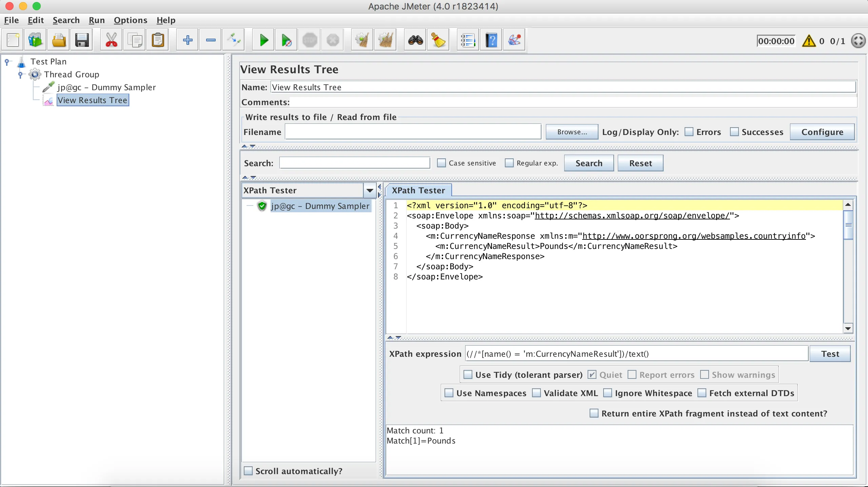
Task: Click the binoculars Search icon in toolbar
Action: tap(415, 40)
